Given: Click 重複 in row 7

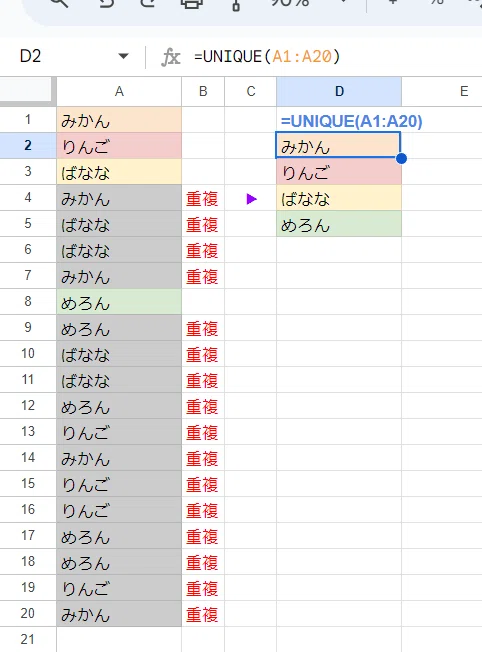Looking at the screenshot, I should (x=202, y=277).
